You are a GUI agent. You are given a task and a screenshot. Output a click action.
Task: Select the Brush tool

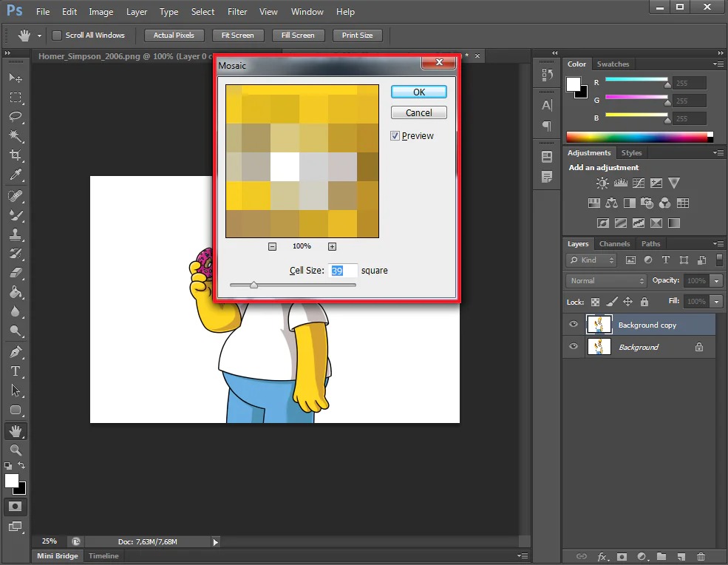point(16,215)
